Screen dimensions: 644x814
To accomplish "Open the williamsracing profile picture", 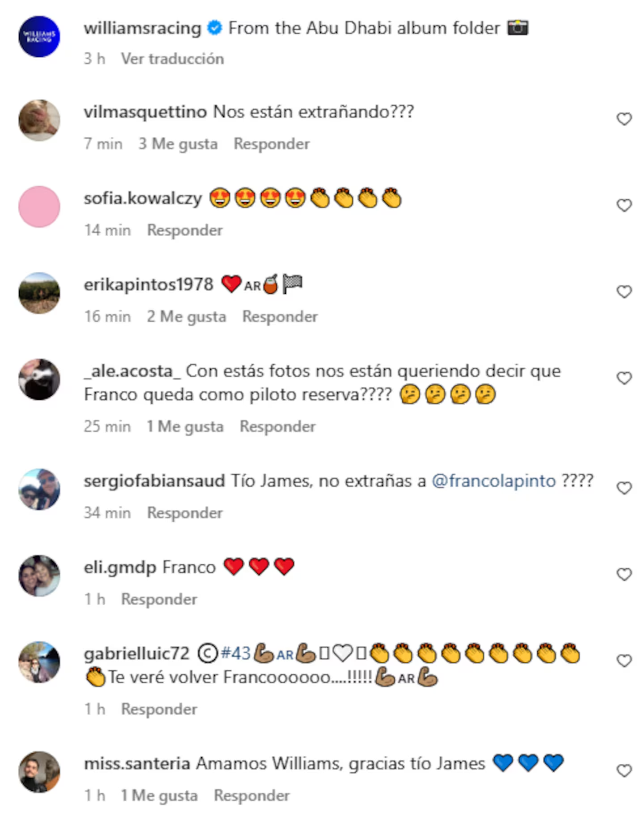I will 39,37.
